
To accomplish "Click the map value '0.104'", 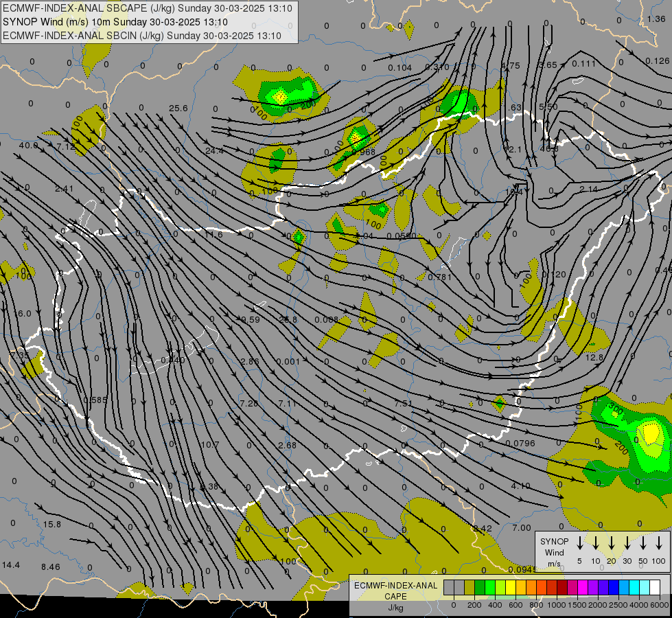I will [400, 68].
